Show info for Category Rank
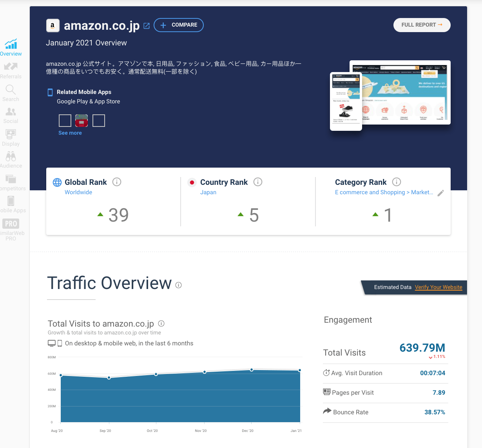Viewport: 482px width, 448px height. (397, 182)
